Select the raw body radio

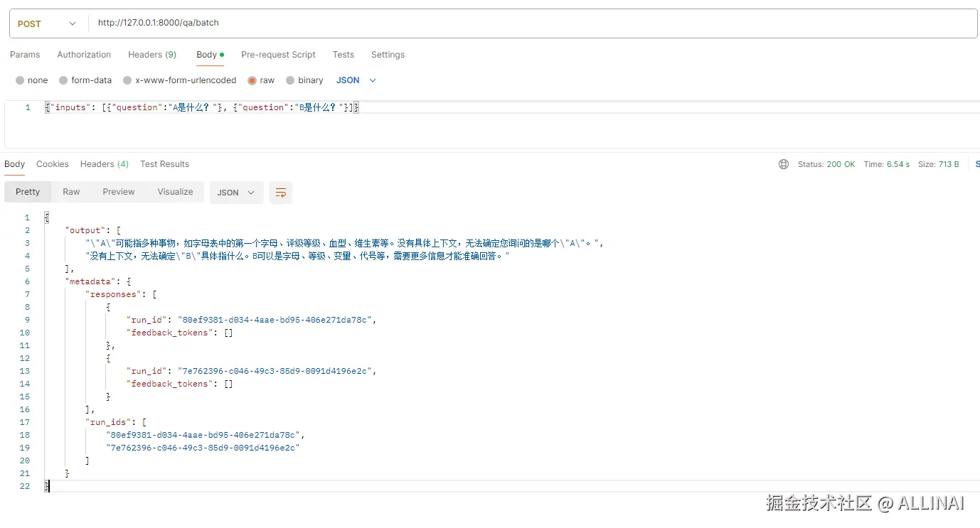click(x=252, y=80)
